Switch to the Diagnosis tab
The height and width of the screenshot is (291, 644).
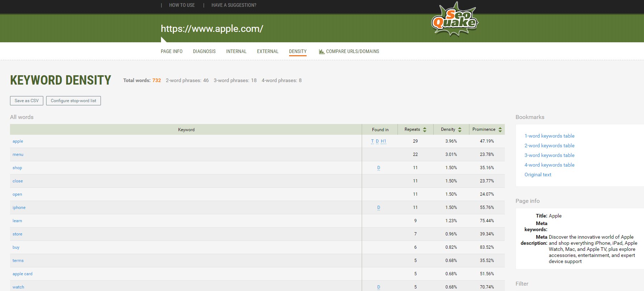pos(204,52)
